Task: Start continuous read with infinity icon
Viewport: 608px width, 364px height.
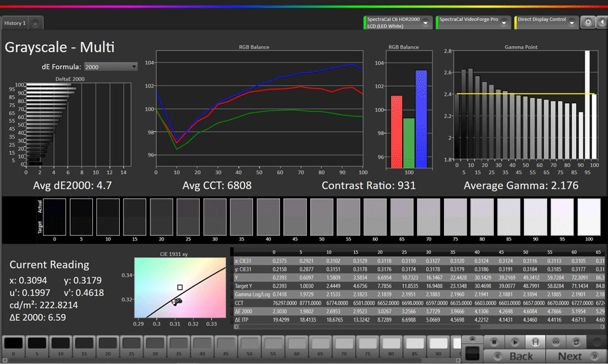Action: (x=556, y=342)
